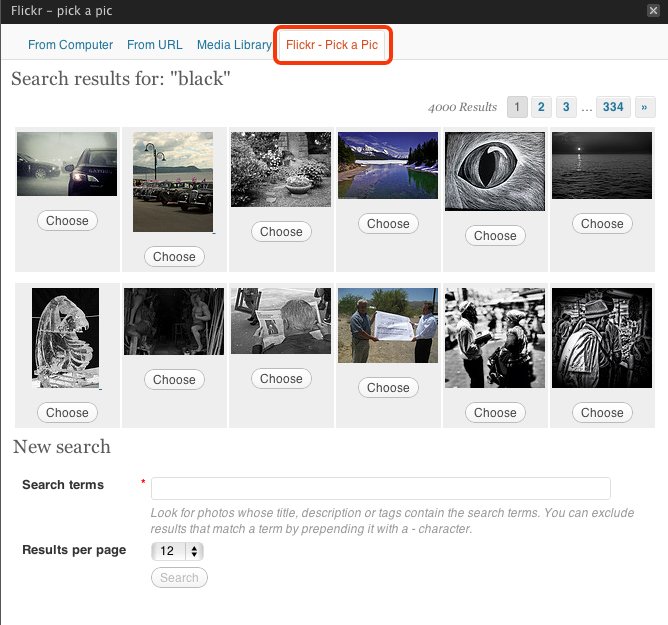Choose the dark moonlit sea photo

(602, 223)
